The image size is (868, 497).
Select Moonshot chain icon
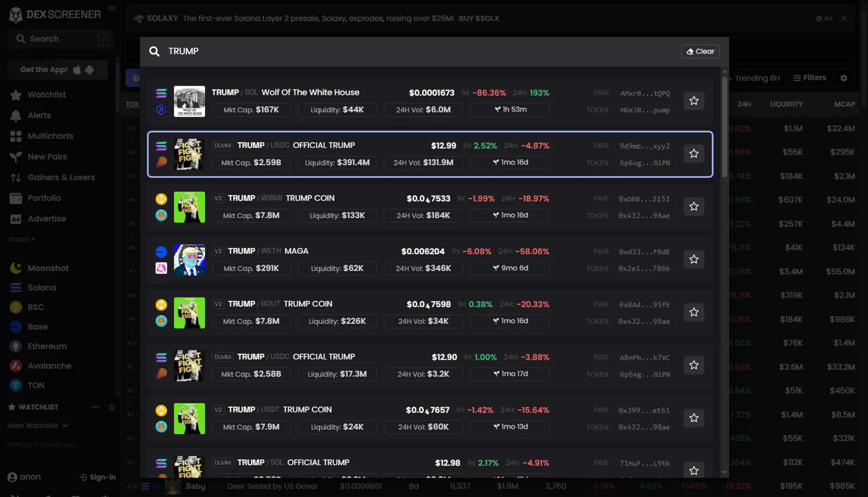pos(16,268)
